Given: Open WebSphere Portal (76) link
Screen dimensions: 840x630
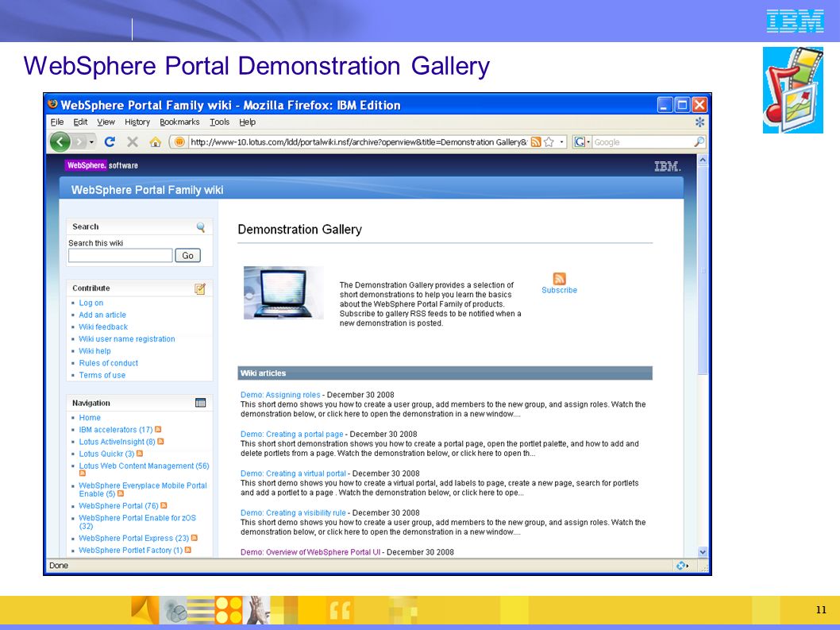Looking at the screenshot, I should coord(118,505).
